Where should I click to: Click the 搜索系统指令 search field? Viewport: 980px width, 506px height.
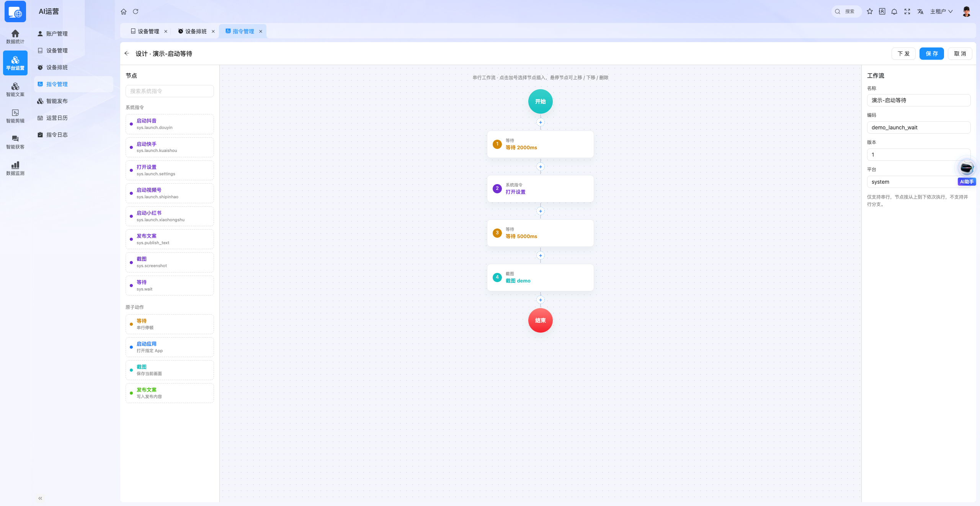pos(170,91)
